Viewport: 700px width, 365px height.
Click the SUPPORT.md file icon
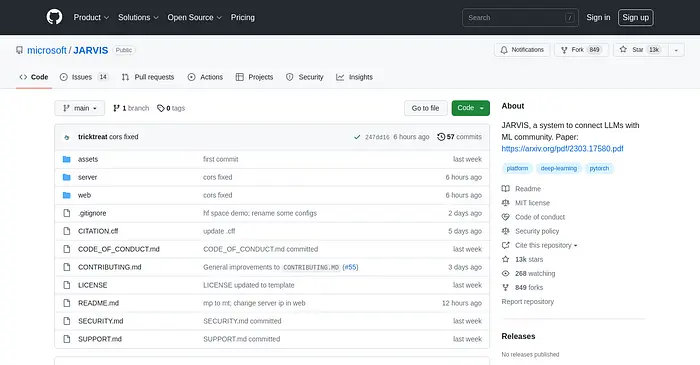pyautogui.click(x=67, y=339)
